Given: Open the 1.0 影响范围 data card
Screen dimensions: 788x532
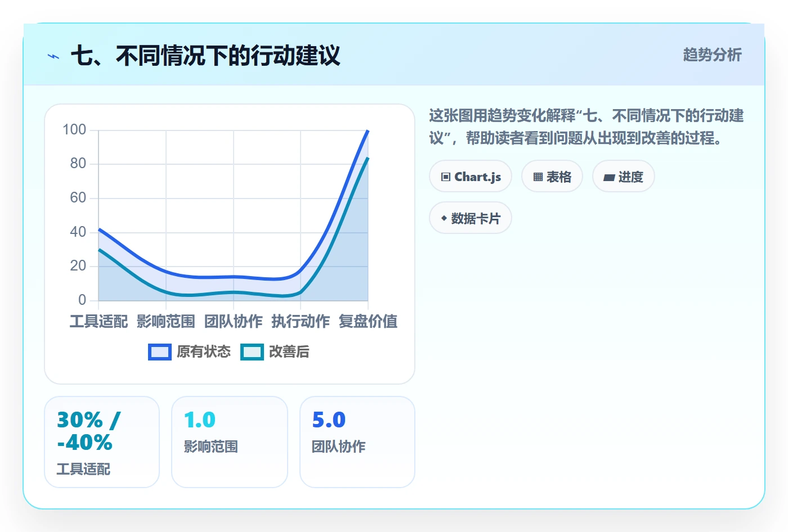Looking at the screenshot, I should click(x=230, y=442).
